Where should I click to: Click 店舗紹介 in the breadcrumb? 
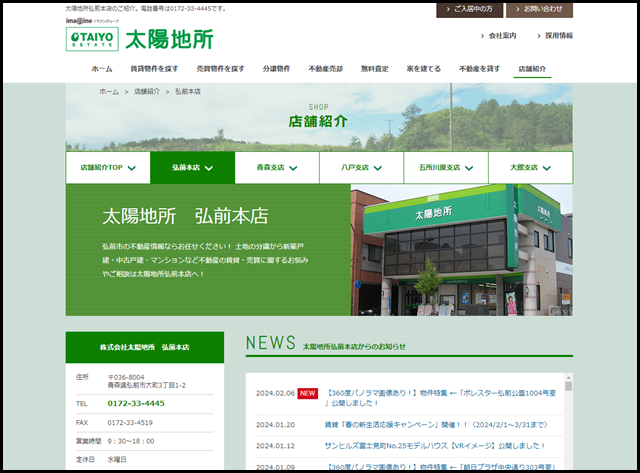[x=147, y=92]
